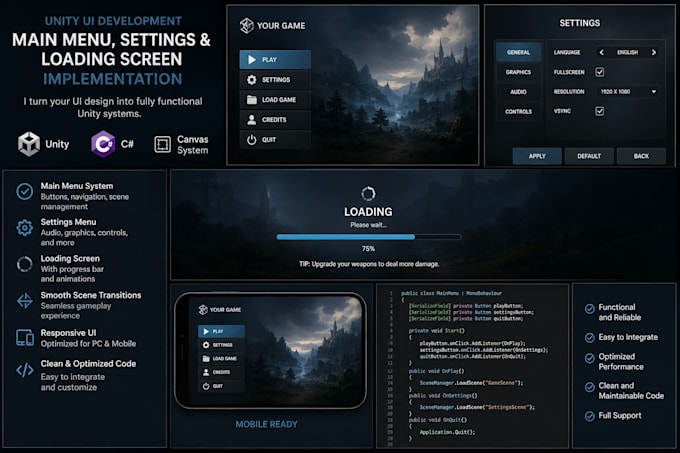Click the gear icon beside SETTINGS in desktop menu
680x453 pixels.
click(252, 80)
